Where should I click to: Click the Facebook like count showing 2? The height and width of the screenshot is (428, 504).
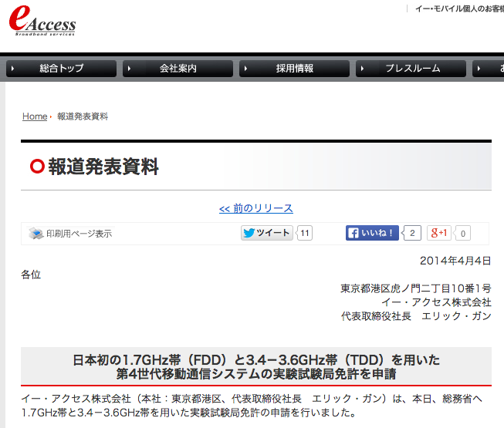pyautogui.click(x=411, y=233)
